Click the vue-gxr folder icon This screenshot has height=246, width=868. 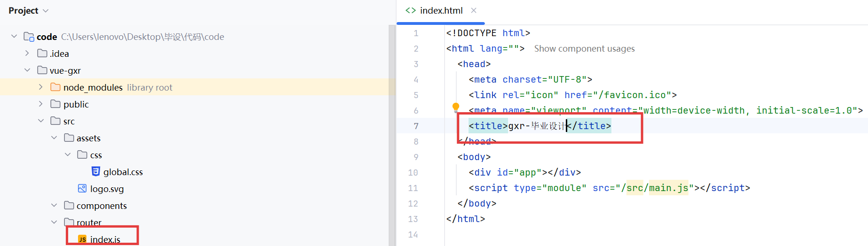tap(42, 70)
